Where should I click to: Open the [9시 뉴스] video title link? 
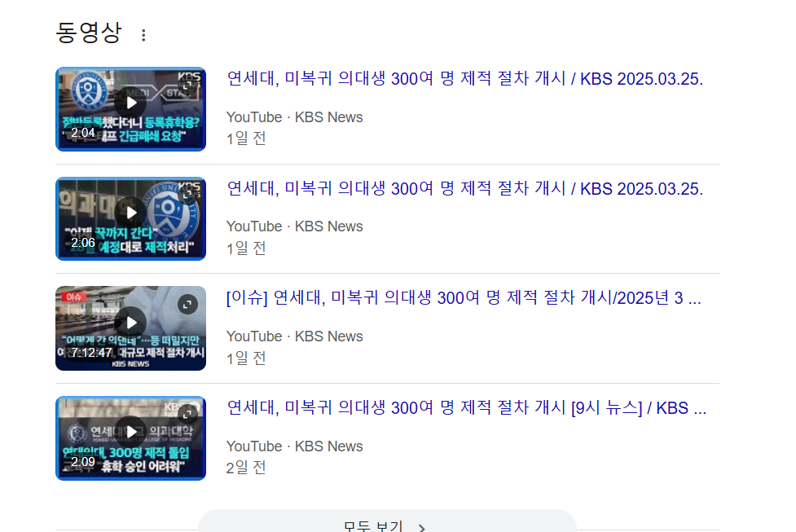coord(466,408)
